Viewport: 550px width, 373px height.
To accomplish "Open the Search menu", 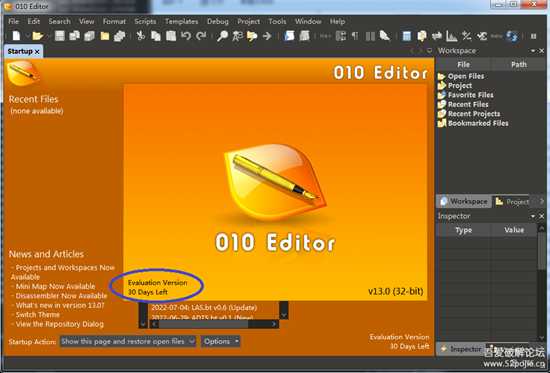I will (x=60, y=21).
